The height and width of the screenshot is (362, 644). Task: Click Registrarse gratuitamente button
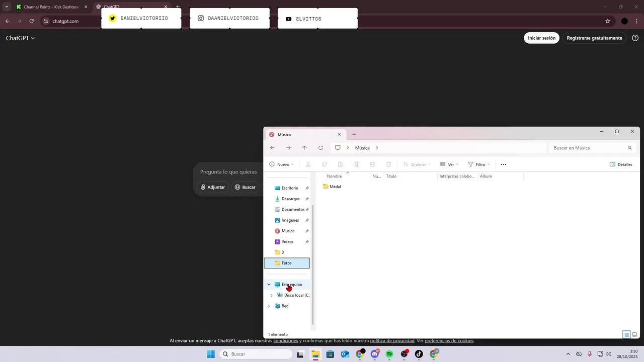(x=594, y=38)
